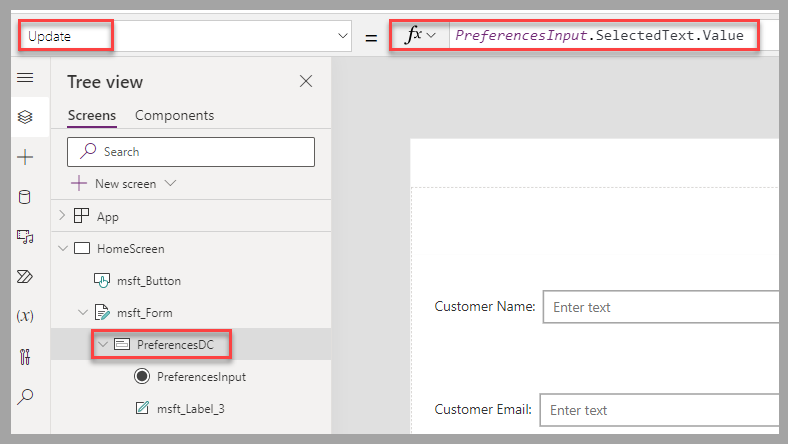This screenshot has width=788, height=444.
Task: Open the Data cylinder icon
Action: [25, 197]
